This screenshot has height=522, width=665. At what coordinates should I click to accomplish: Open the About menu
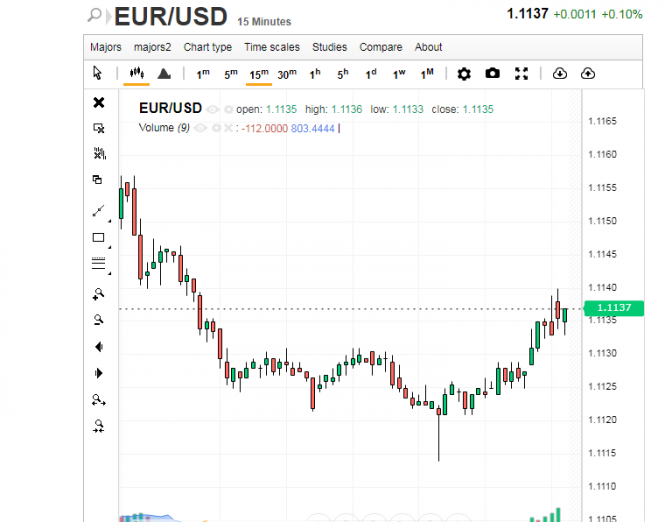pyautogui.click(x=428, y=47)
